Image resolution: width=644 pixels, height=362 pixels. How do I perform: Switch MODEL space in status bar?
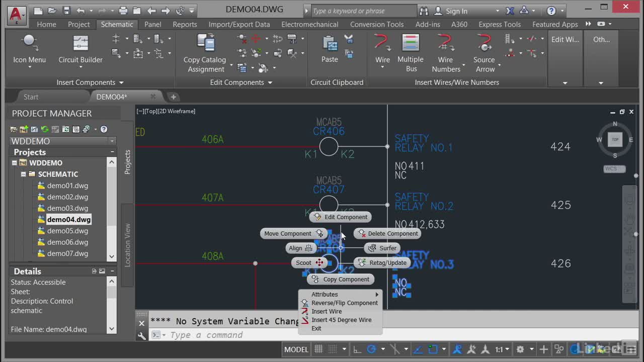pos(296,349)
